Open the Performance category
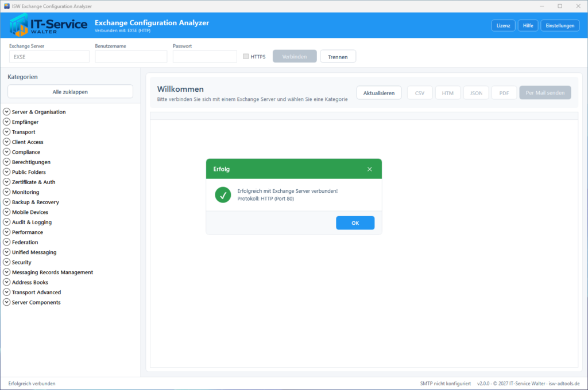The image size is (588, 390). pyautogui.click(x=28, y=232)
